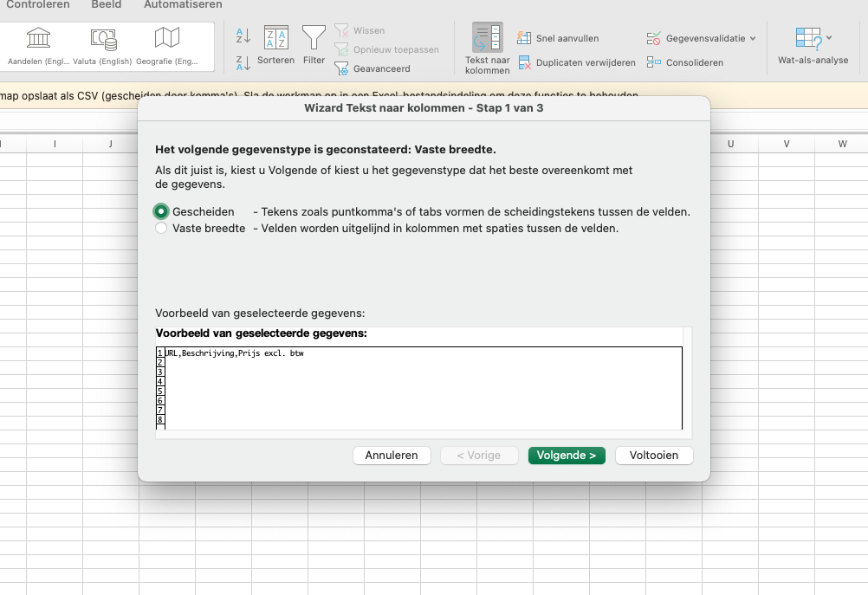
Task: Select the Vaste breedte radio button
Action: pyautogui.click(x=161, y=228)
